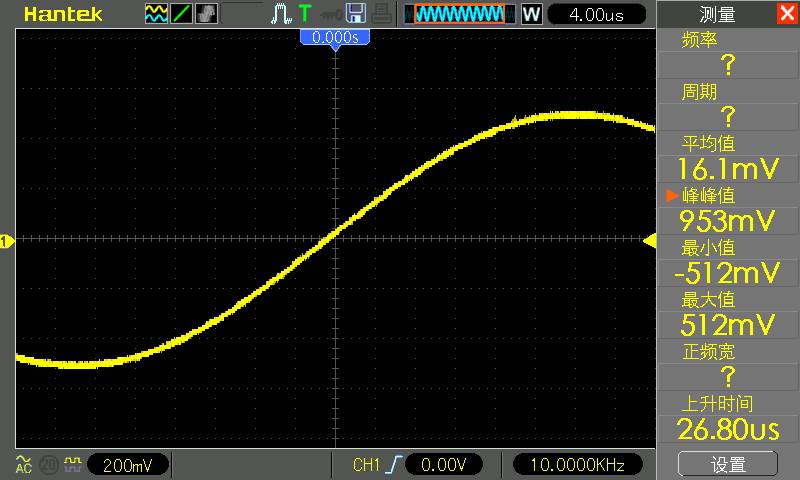Open the 4.00us timebase setting
The width and height of the screenshot is (800, 480).
coord(596,15)
